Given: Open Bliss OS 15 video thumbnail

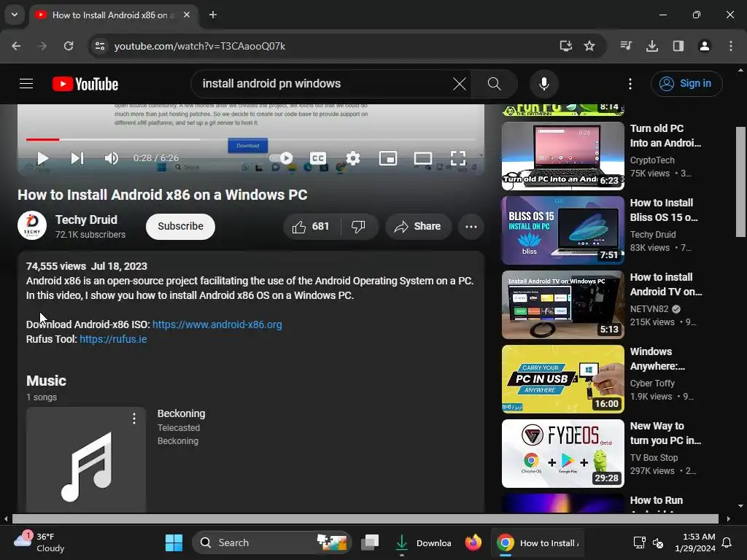Looking at the screenshot, I should click(x=562, y=230).
